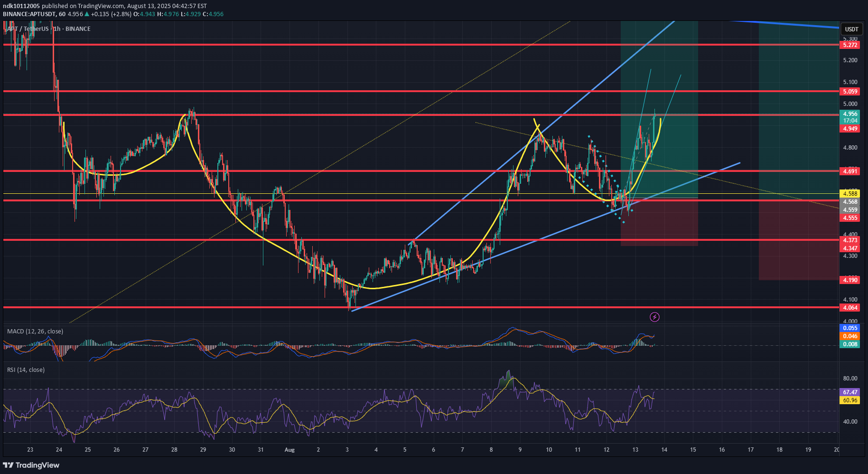Click the purple lightning bolt event icon

pyautogui.click(x=654, y=317)
